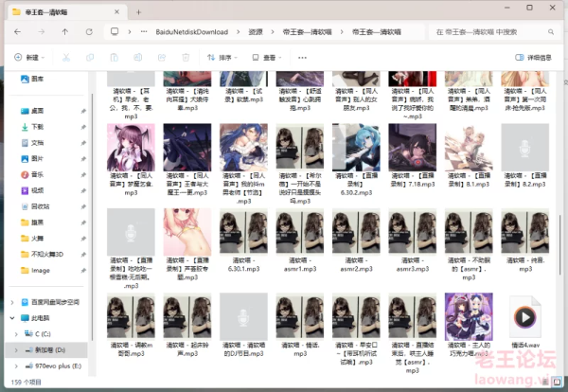Open 音乐 in the sidebar
The image size is (568, 392).
click(x=32, y=174)
